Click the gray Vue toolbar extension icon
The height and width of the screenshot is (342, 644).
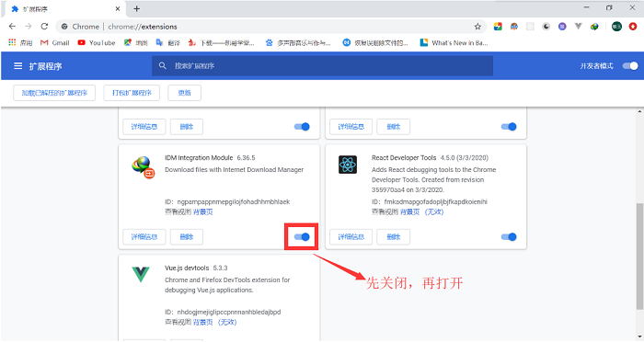579,27
